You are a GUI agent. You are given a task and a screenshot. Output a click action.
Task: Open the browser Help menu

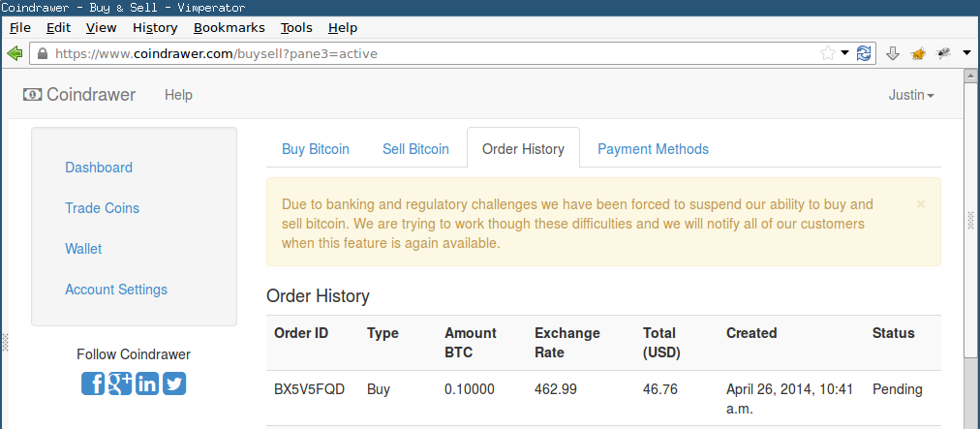coord(343,27)
